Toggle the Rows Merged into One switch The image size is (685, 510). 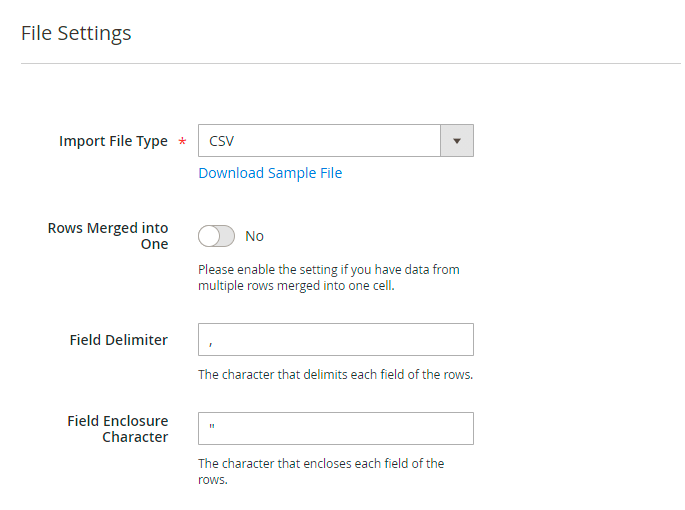pyautogui.click(x=216, y=236)
